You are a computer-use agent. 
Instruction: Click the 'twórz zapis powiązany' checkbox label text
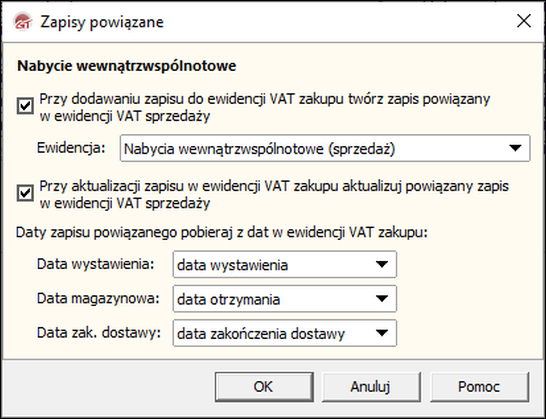(265, 108)
